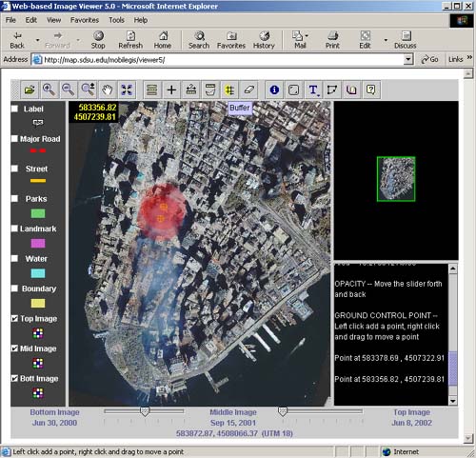Enable the Water layer checkbox
476x458 pixels.
(x=14, y=258)
